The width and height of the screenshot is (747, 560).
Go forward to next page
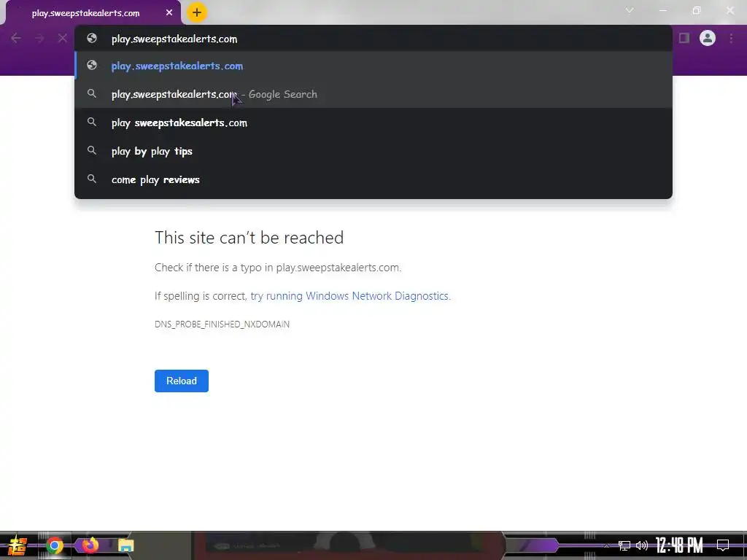[39, 38]
